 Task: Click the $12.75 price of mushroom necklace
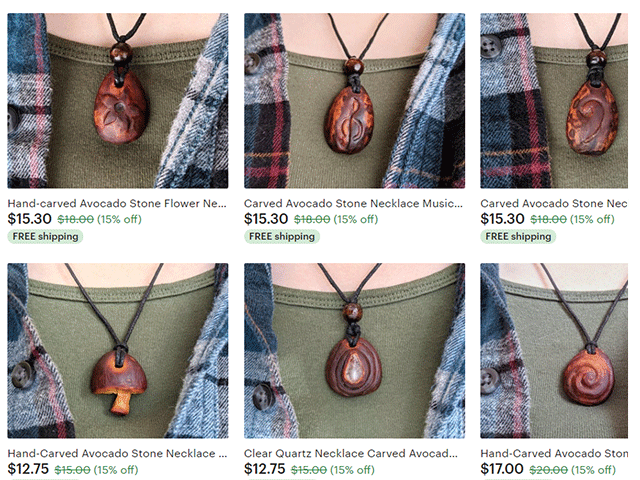(28, 469)
